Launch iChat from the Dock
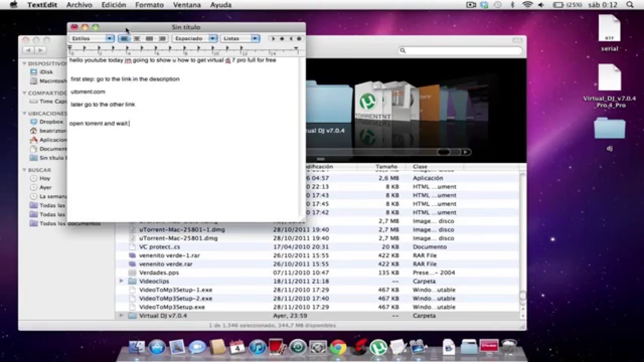 coord(198,347)
